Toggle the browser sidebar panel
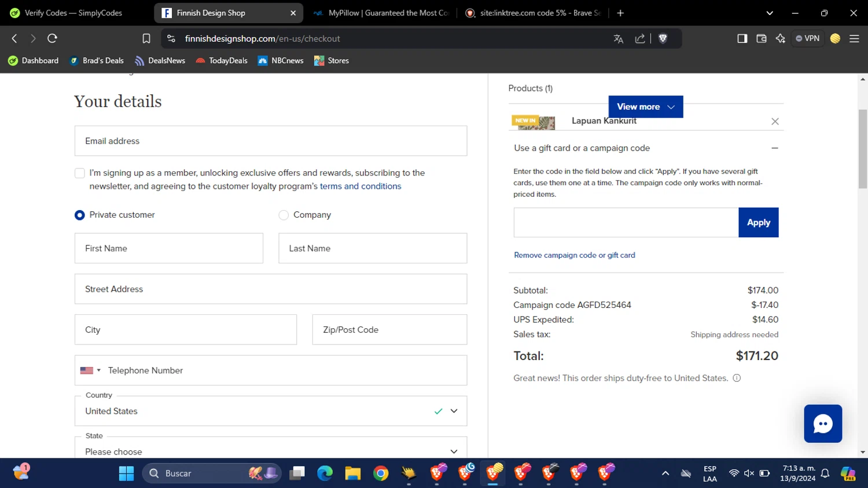Viewport: 868px width, 488px height. click(742, 38)
